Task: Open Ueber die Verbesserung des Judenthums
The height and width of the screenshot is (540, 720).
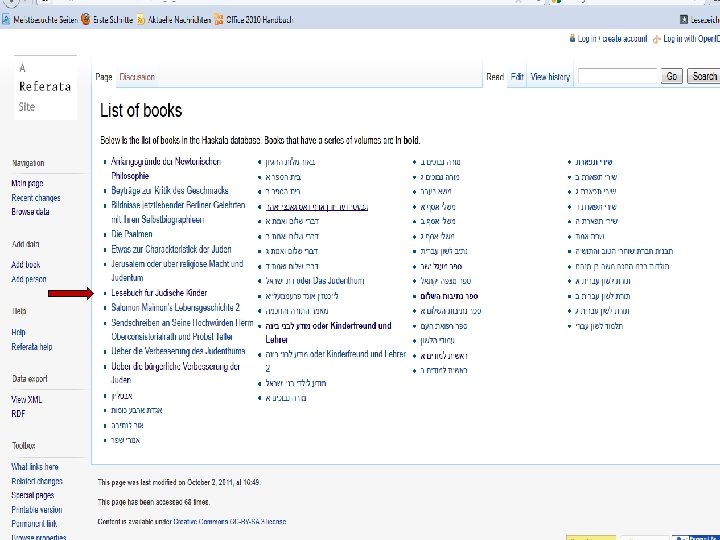Action: [x=178, y=351]
